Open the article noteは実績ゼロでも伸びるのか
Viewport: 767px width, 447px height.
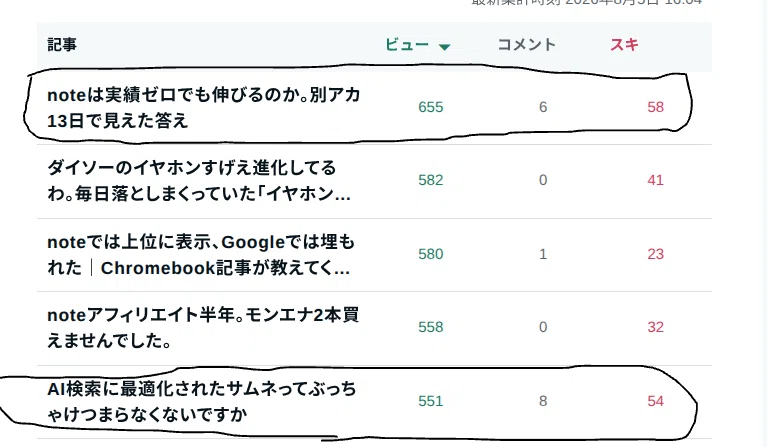[x=203, y=108]
